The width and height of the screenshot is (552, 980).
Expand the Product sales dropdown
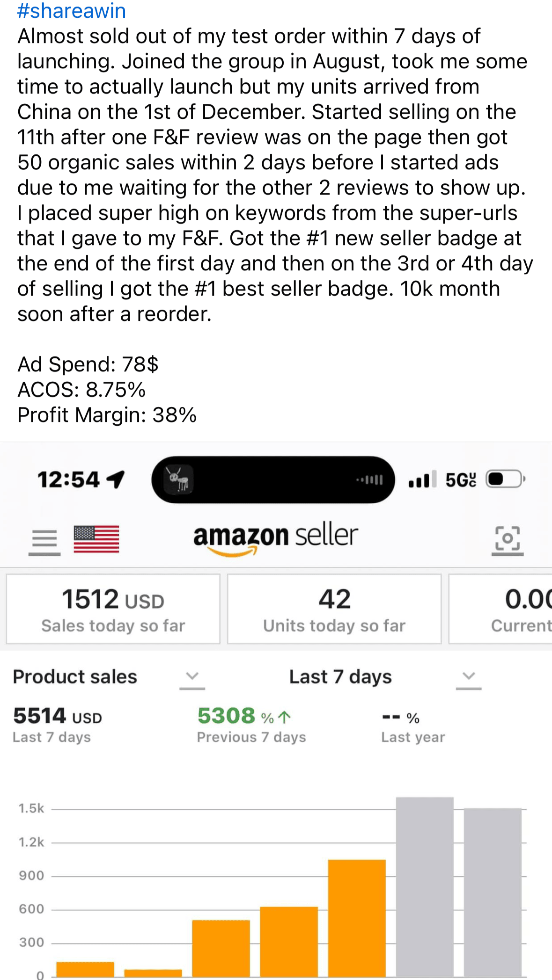point(192,677)
